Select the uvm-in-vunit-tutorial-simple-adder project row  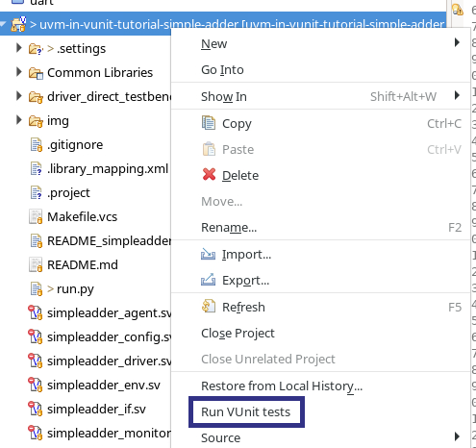click(x=223, y=24)
